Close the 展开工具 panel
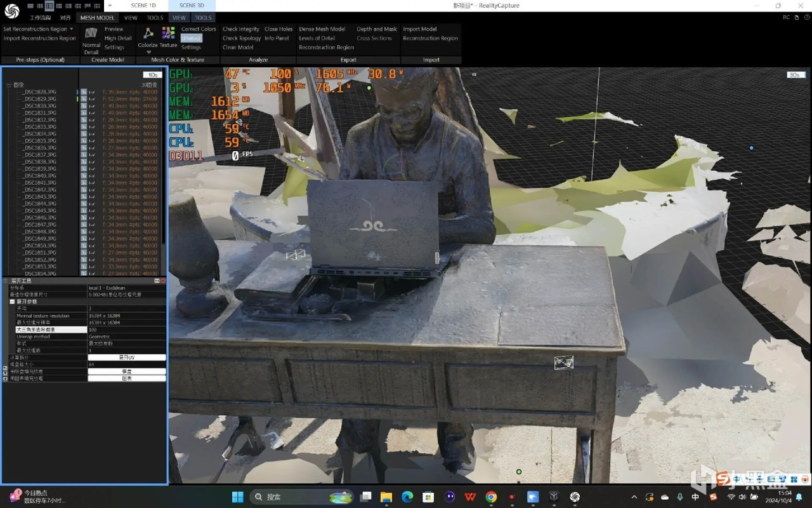Screen dimensions: 812x508 click(x=163, y=281)
